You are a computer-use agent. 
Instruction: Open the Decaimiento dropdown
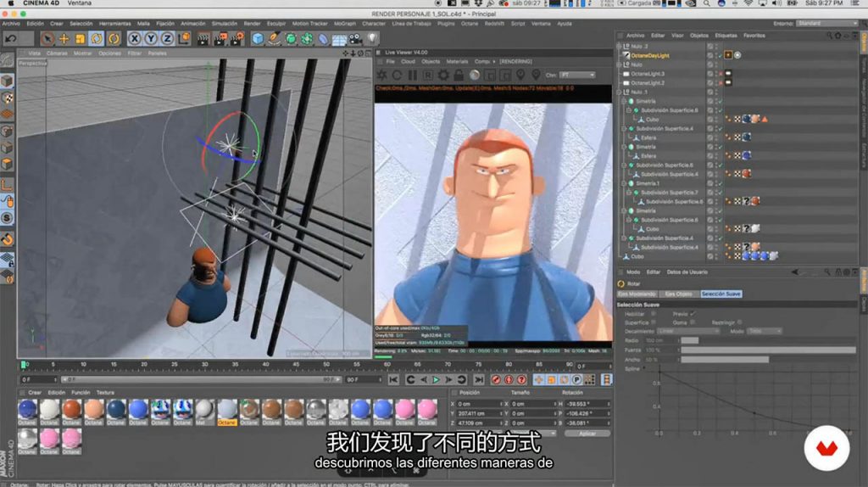[688, 331]
